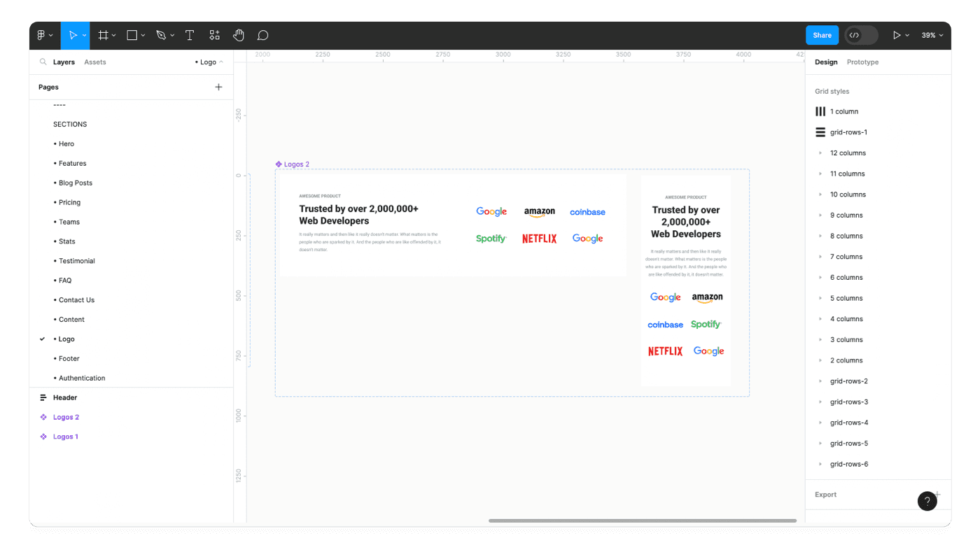Screen dimensions: 980x545
Task: Click the horizontal canvas scrollbar
Action: (643, 521)
